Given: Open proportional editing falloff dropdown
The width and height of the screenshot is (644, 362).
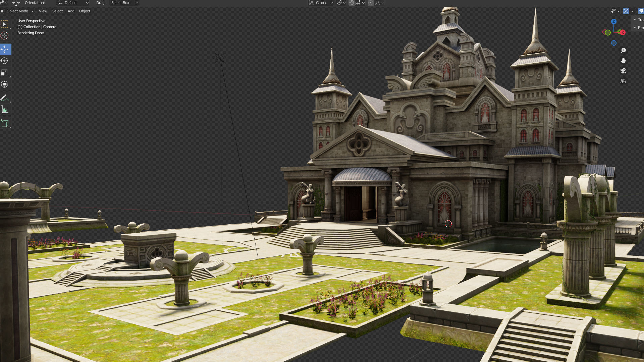Looking at the screenshot, I should click(379, 3).
